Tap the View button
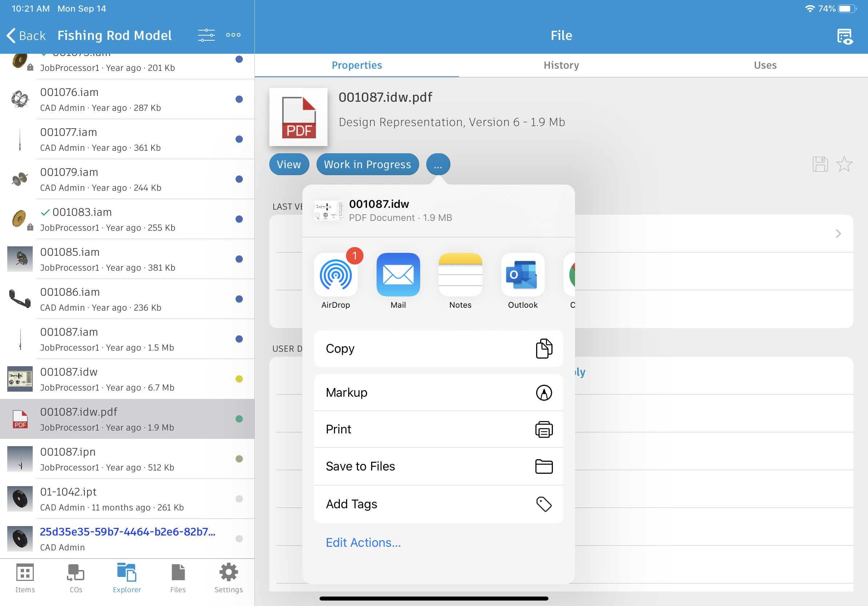This screenshot has height=606, width=868. [289, 164]
